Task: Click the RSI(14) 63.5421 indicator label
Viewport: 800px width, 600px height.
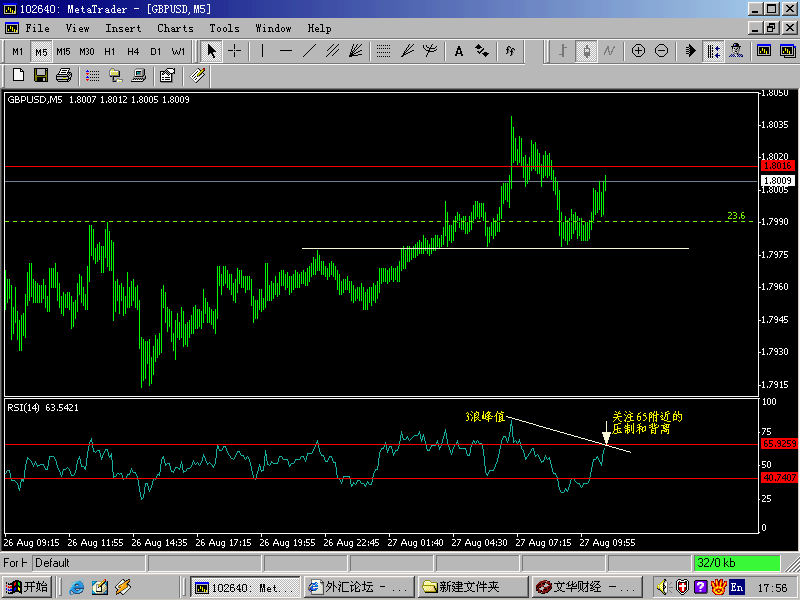Action: 43,408
